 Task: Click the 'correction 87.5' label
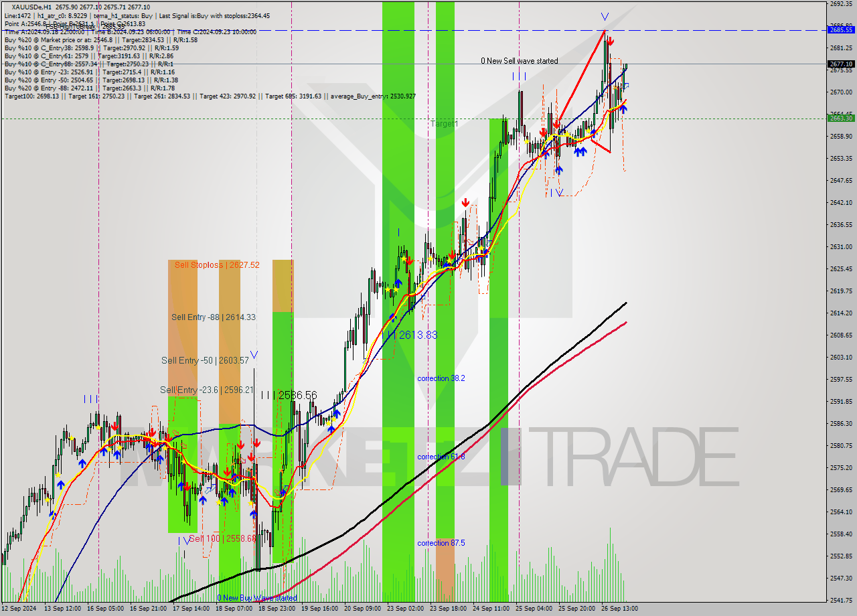coord(441,543)
